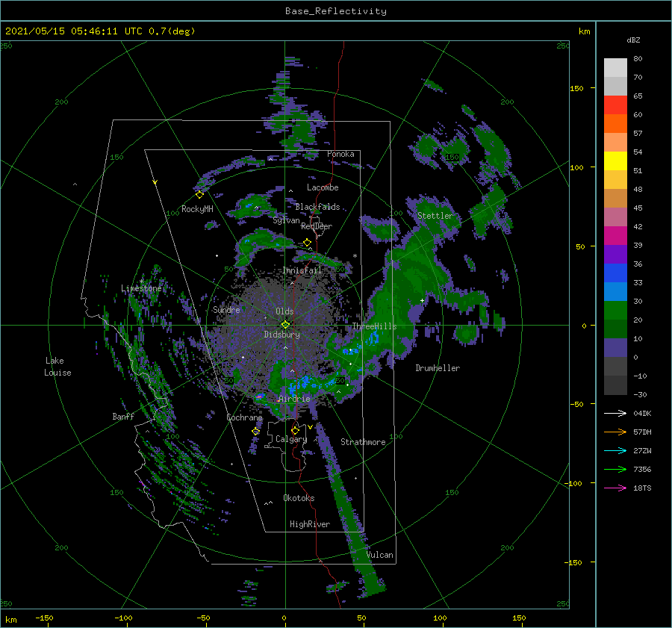Click the Vulcan label
The image size is (672, 628).
point(380,555)
